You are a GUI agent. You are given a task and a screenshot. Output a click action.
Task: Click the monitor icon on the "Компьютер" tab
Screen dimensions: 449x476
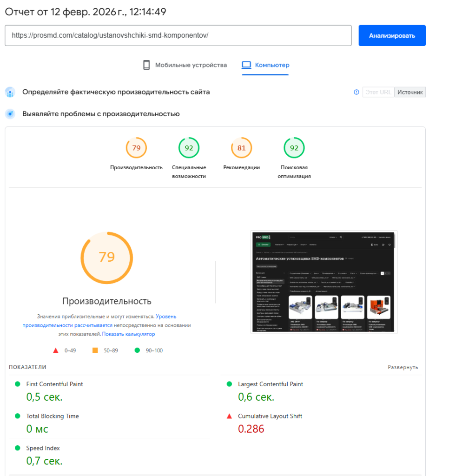click(246, 65)
